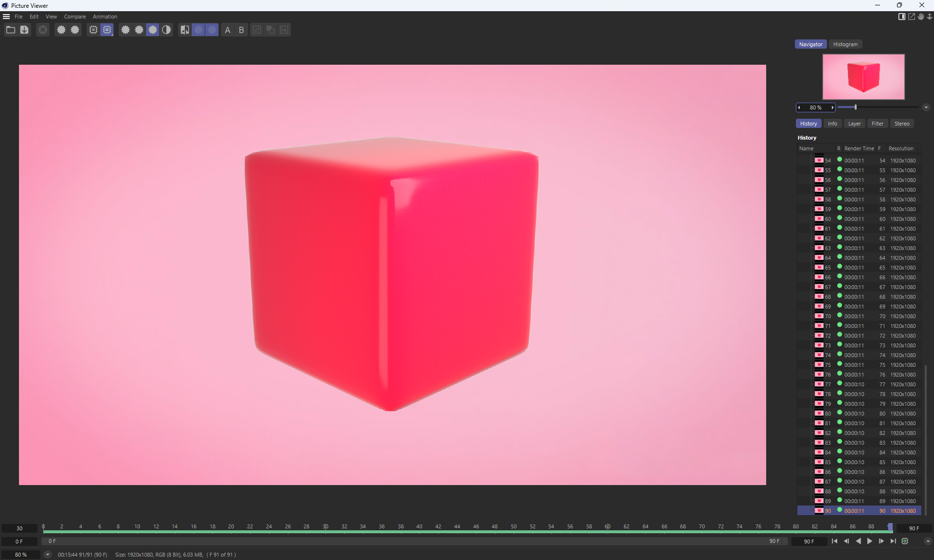The width and height of the screenshot is (934, 560).
Task: Switch to the Histogram tab
Action: point(845,44)
